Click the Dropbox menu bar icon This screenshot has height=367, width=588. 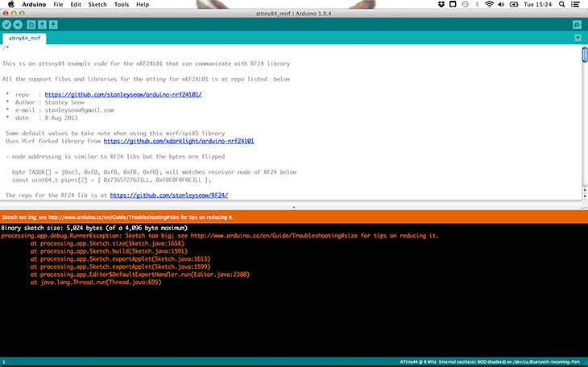[441, 5]
